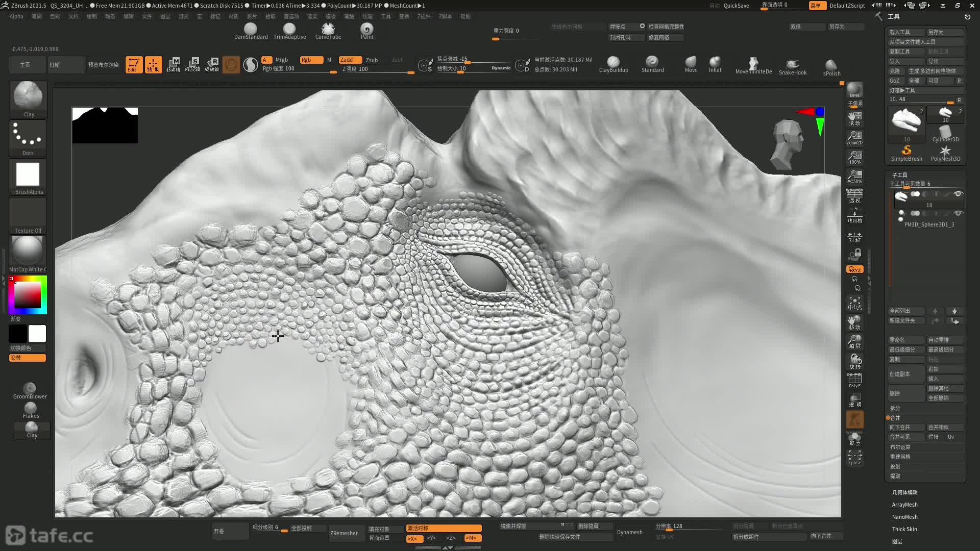The height and width of the screenshot is (551, 980).
Task: Expand the 几何体编辑 (Geometry) palette
Action: pyautogui.click(x=904, y=492)
